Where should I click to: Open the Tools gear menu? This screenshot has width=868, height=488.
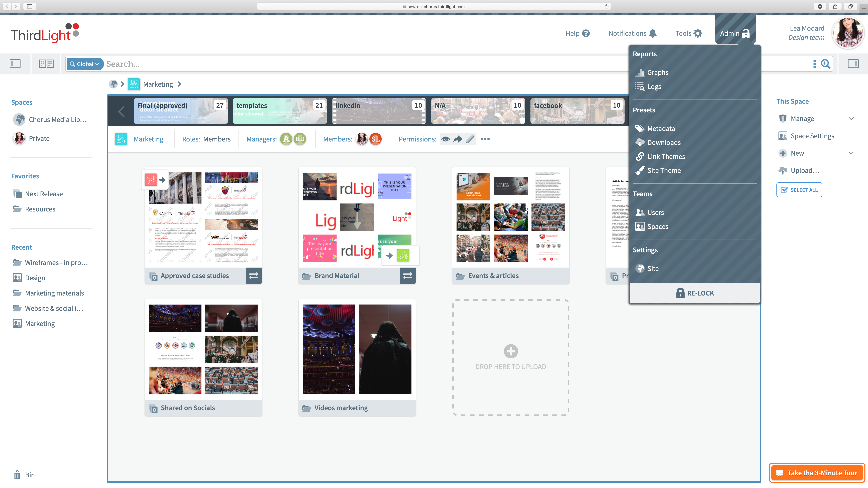(x=697, y=33)
